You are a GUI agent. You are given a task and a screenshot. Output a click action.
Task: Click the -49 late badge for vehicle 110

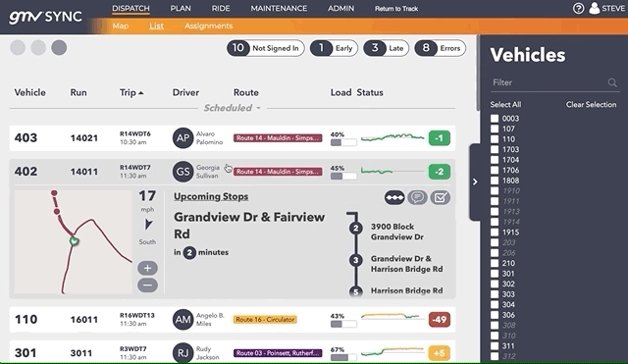[x=440, y=320]
